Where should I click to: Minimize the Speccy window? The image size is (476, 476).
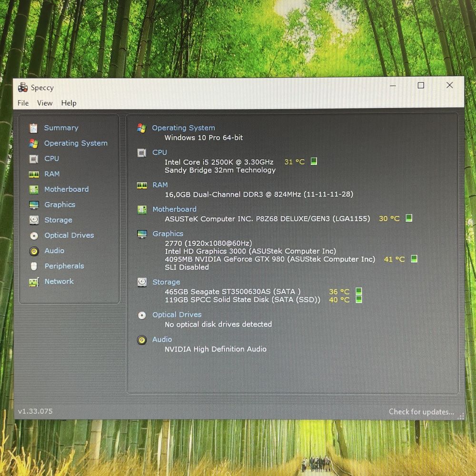(x=393, y=86)
